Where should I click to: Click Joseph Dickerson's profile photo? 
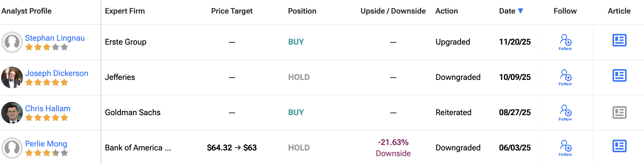tap(12, 77)
